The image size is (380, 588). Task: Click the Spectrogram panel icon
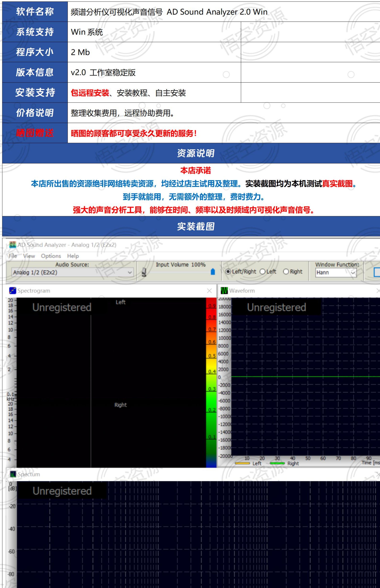tap(13, 291)
